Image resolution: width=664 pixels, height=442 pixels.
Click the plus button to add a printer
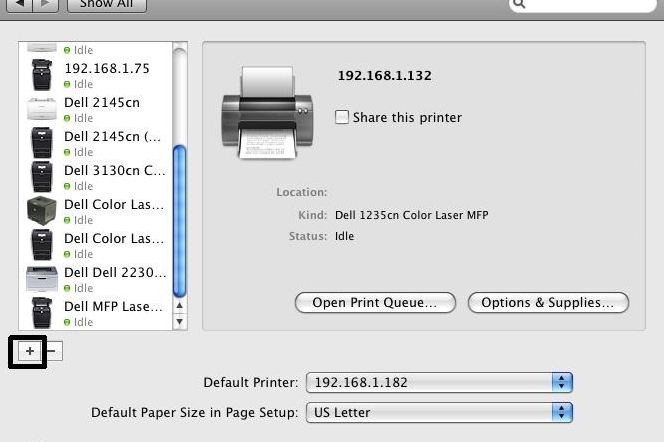(30, 351)
